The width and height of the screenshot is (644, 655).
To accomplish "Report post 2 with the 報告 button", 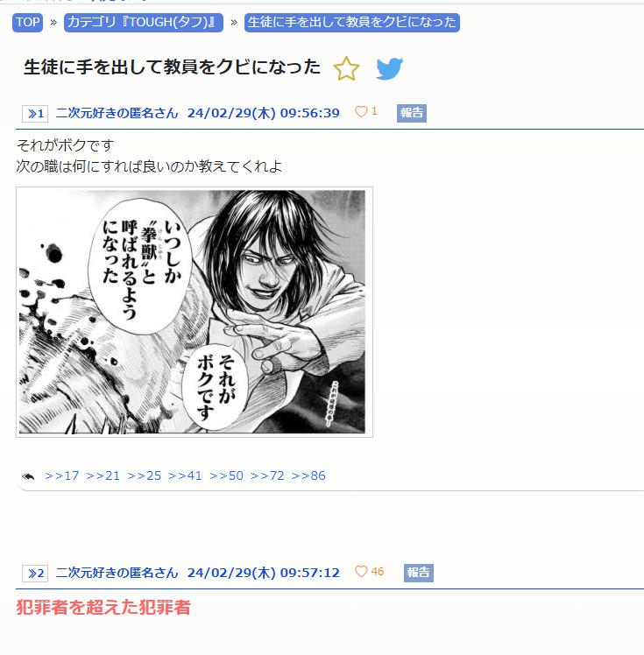I will 418,573.
